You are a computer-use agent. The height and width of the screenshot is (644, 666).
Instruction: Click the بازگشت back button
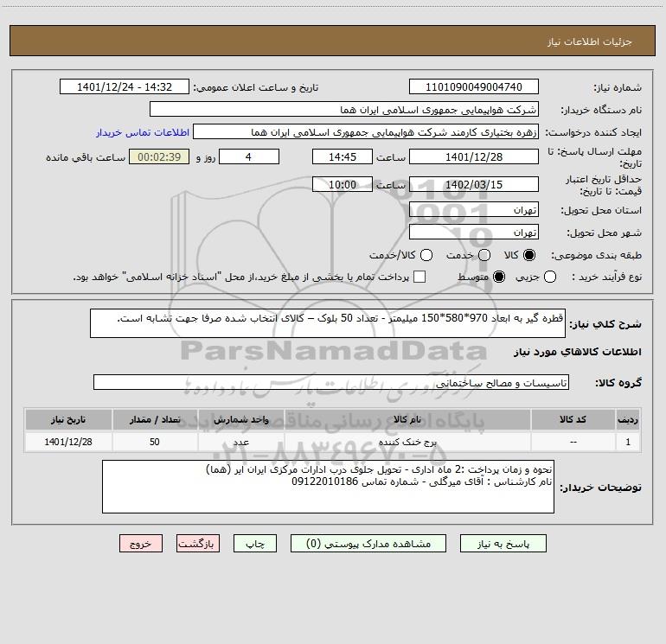tap(198, 544)
